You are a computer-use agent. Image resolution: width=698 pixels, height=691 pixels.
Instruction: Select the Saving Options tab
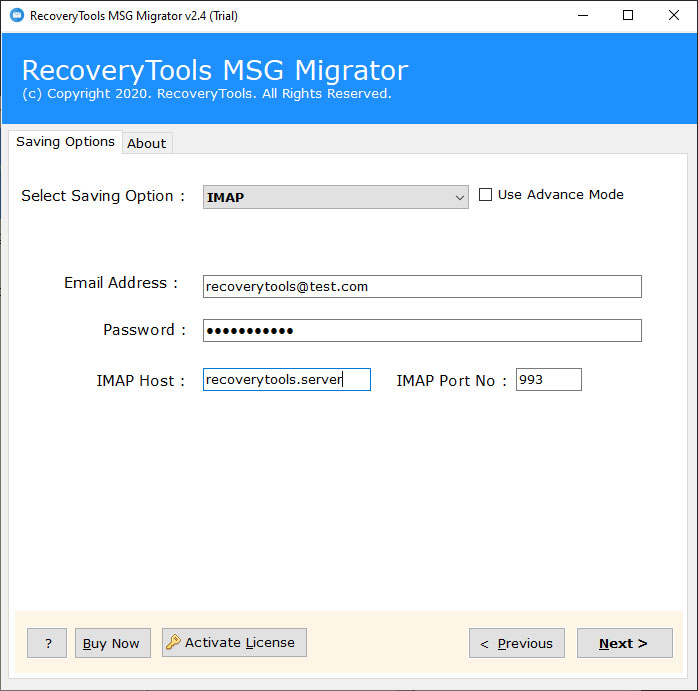65,142
